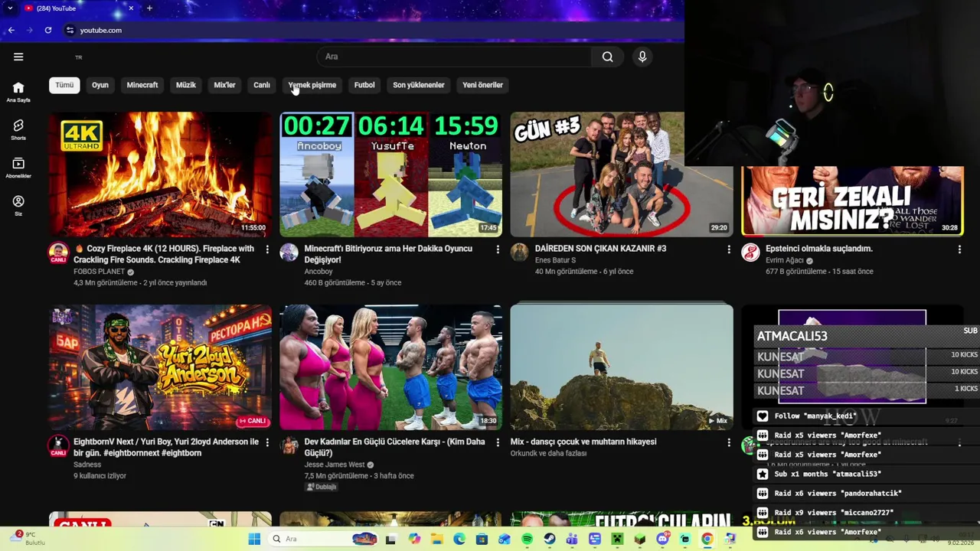980x551 pixels.
Task: Open the Ancoboy channel name link
Action: pos(318,272)
